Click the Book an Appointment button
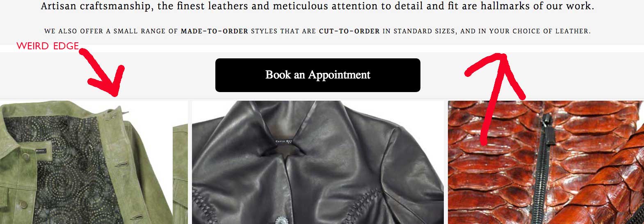Viewport: 644px width, 224px height. (x=317, y=75)
